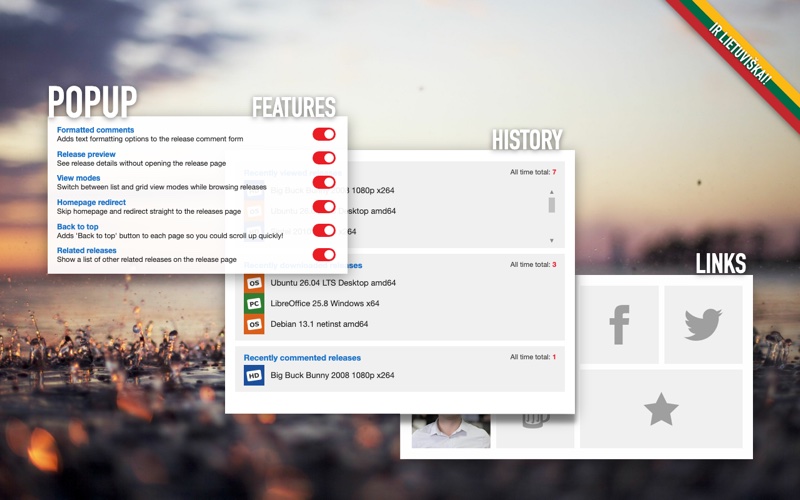Image resolution: width=800 pixels, height=500 pixels.
Task: Click the Facebook icon in Links
Action: [x=619, y=324]
